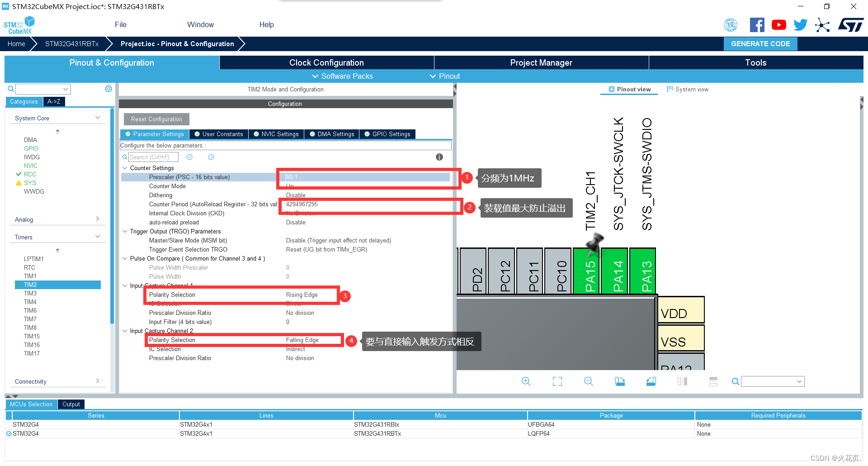Image resolution: width=868 pixels, height=466 pixels.
Task: Switch to Tools tab
Action: tap(756, 62)
